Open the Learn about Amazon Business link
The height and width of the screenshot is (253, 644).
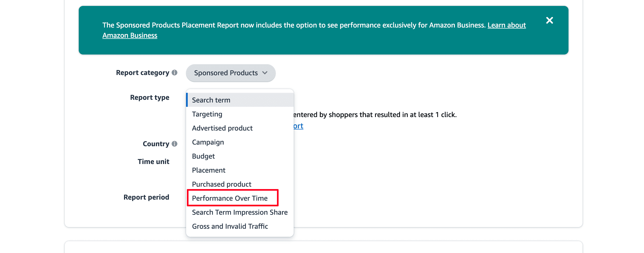tap(506, 25)
